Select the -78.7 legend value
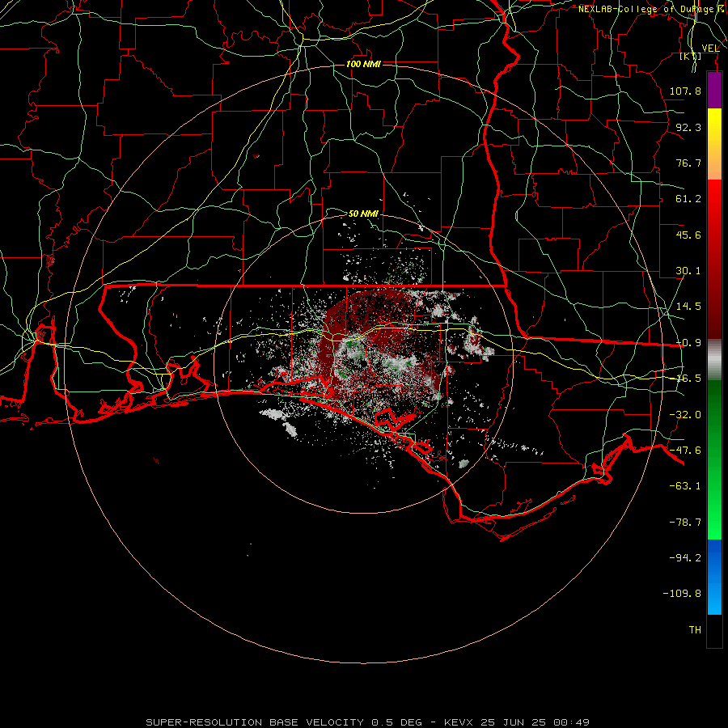 click(685, 523)
